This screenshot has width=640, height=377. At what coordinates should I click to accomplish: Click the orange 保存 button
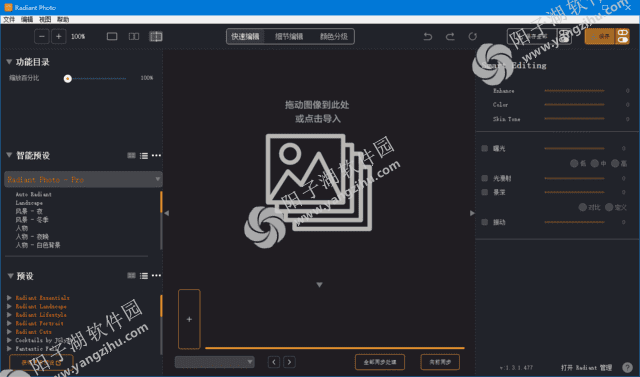tap(600, 37)
